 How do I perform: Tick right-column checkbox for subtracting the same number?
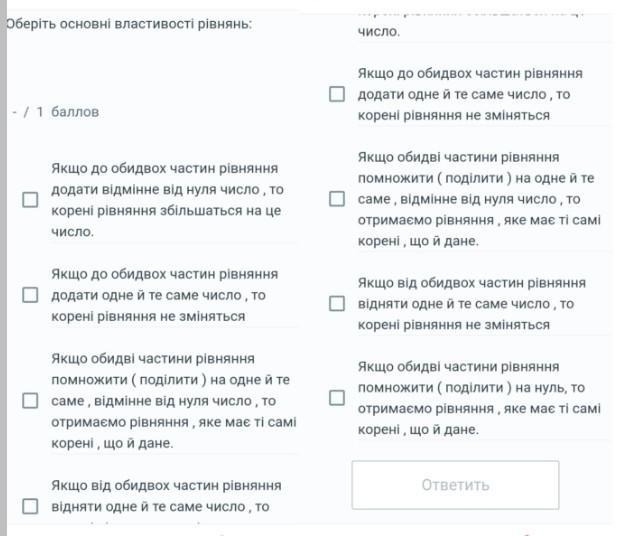tap(337, 304)
